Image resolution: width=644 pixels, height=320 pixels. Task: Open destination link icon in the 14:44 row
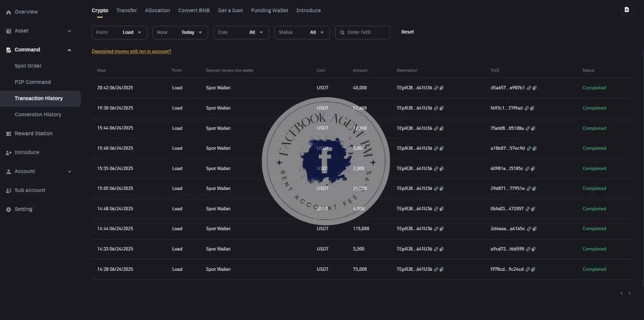436,229
